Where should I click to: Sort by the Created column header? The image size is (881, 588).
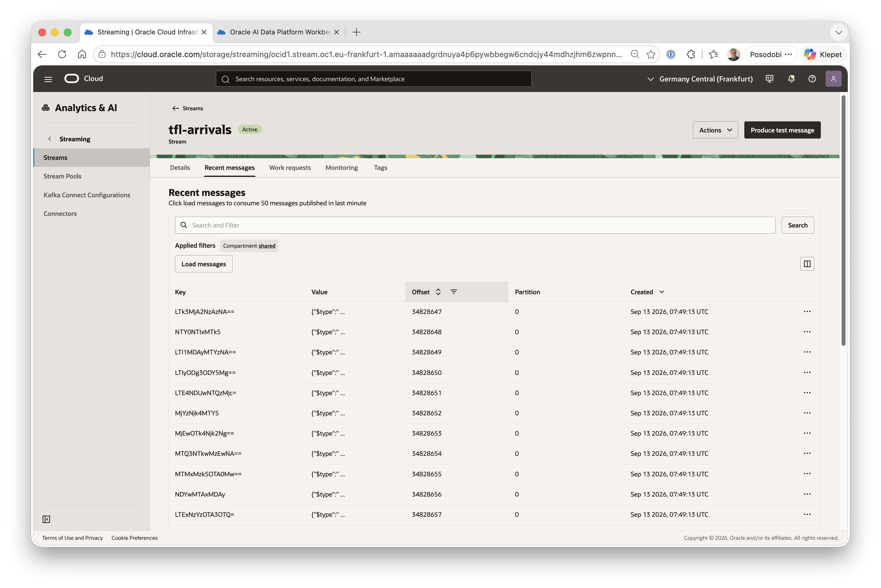tap(647, 292)
